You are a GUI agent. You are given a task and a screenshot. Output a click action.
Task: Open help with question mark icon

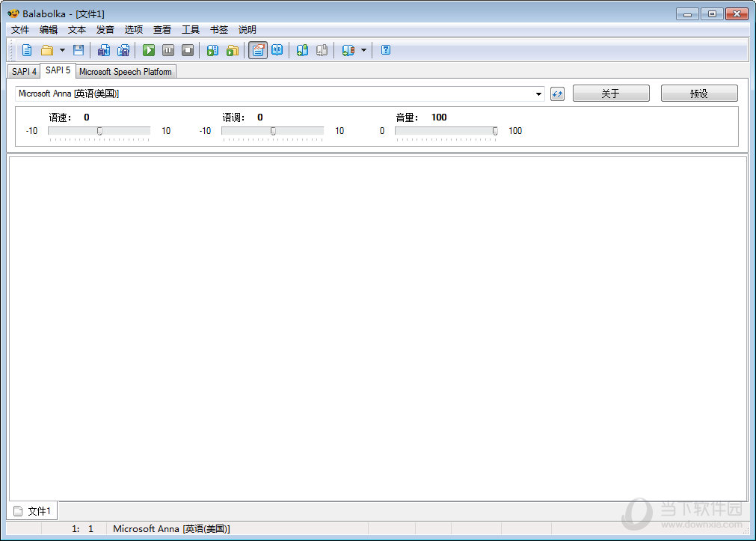click(386, 50)
